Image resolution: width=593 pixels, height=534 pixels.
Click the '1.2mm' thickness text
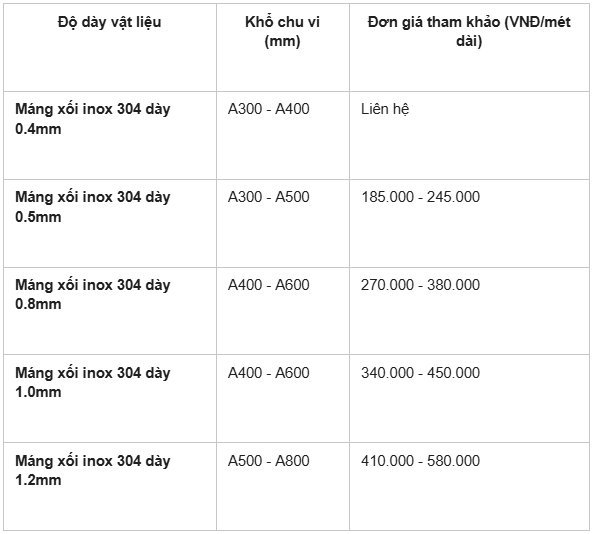pyautogui.click(x=38, y=480)
